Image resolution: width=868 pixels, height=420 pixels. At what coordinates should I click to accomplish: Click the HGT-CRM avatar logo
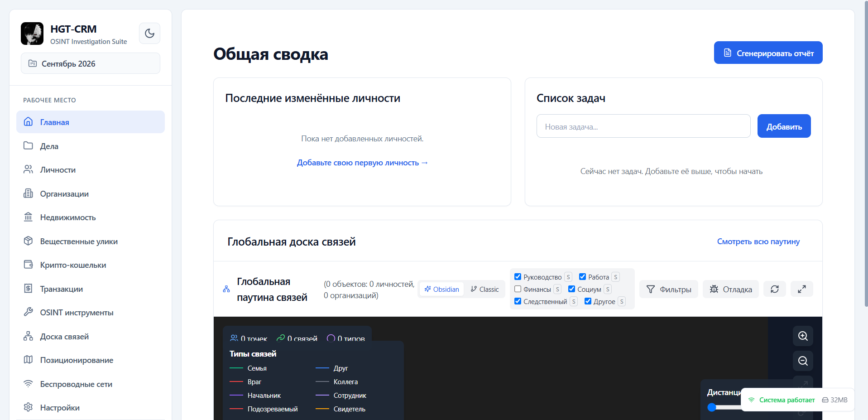tap(32, 34)
